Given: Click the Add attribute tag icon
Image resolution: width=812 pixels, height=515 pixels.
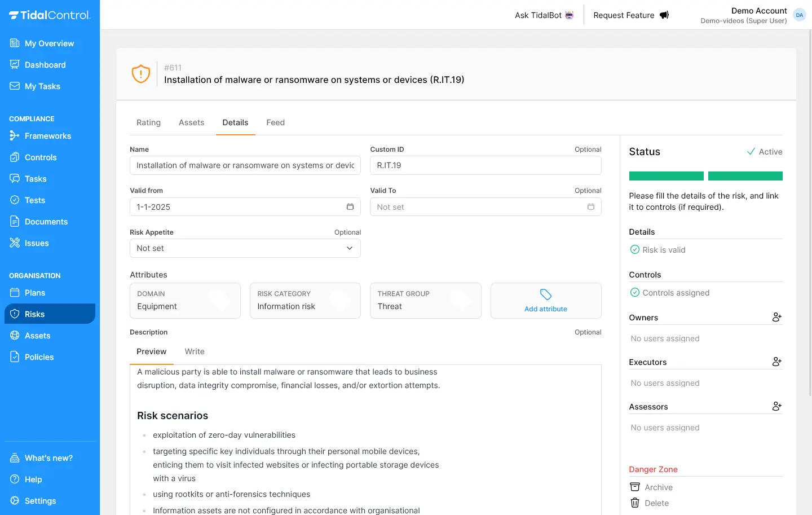Looking at the screenshot, I should pyautogui.click(x=545, y=294).
